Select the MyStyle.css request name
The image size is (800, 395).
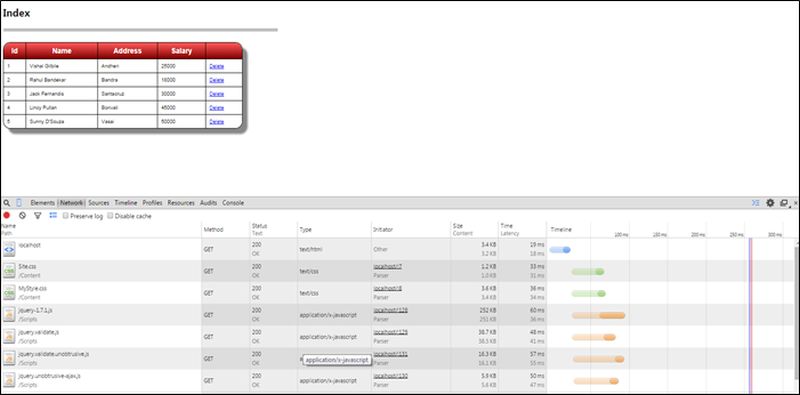[32, 288]
